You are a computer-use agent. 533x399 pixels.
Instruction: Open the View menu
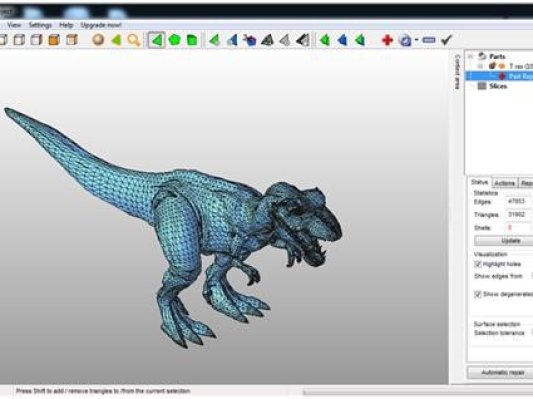[14, 25]
